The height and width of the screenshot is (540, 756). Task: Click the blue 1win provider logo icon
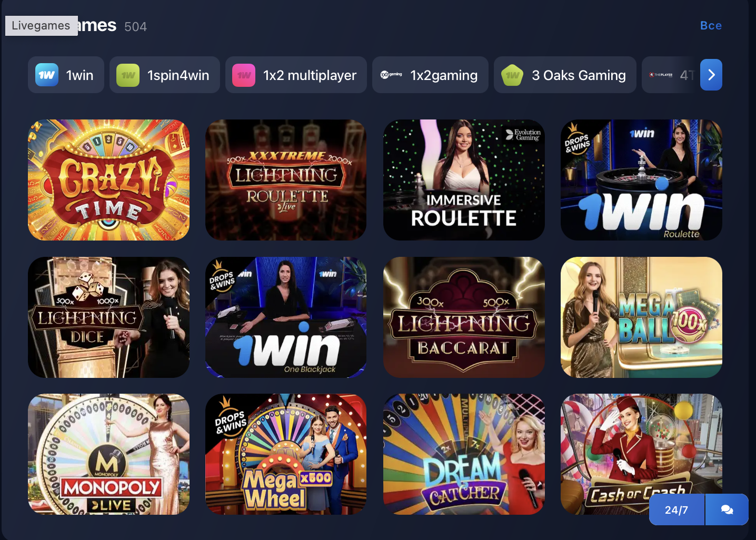click(46, 75)
